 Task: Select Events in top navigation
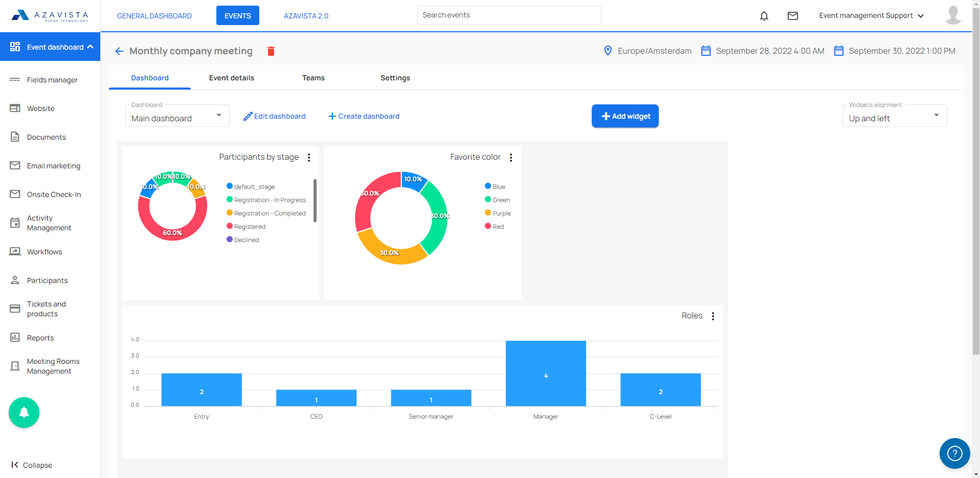pos(238,15)
